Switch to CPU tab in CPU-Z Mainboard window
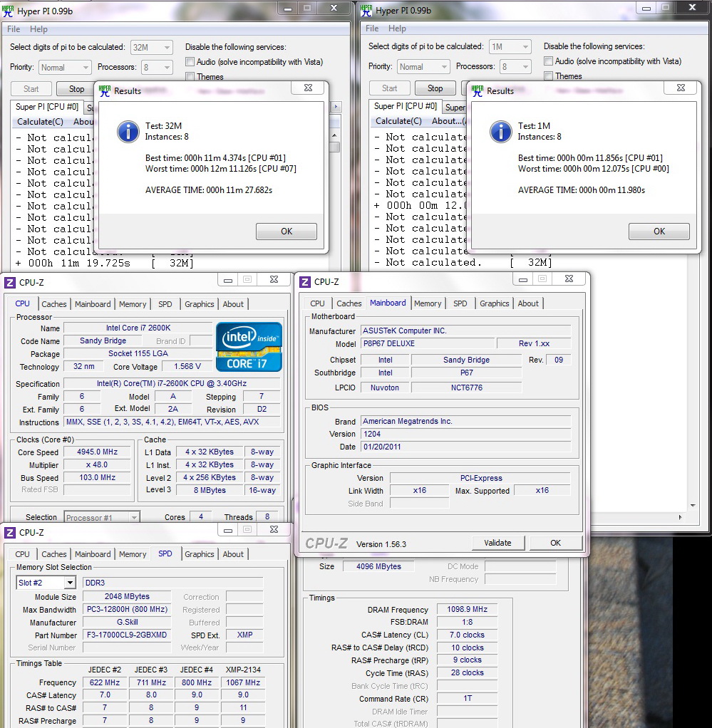The width and height of the screenshot is (712, 728). pos(317,303)
